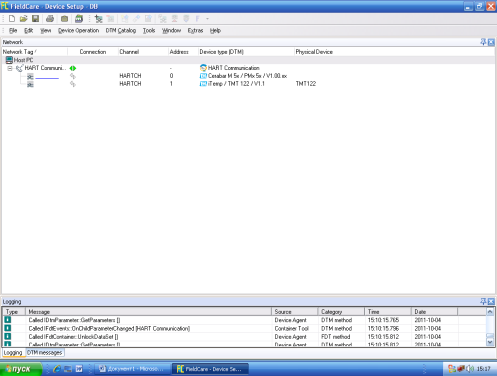Open the Window menu
The image size is (497, 376).
click(x=171, y=31)
